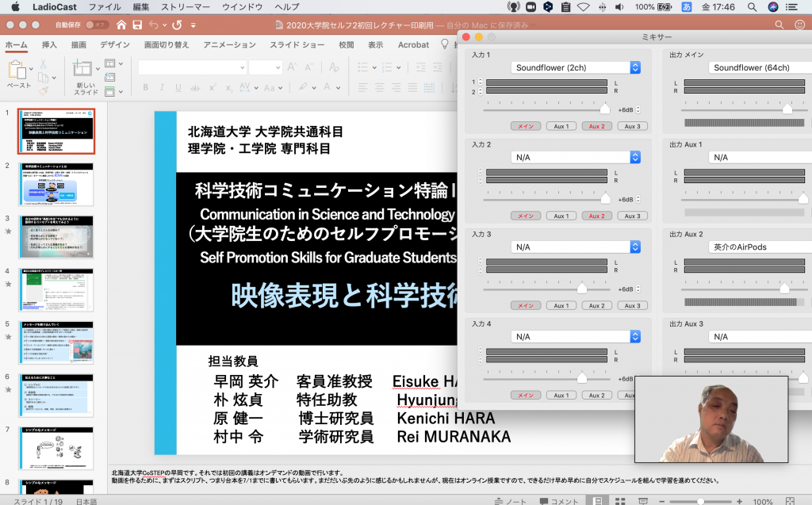Open the 挿入 ribbon tab

49,45
